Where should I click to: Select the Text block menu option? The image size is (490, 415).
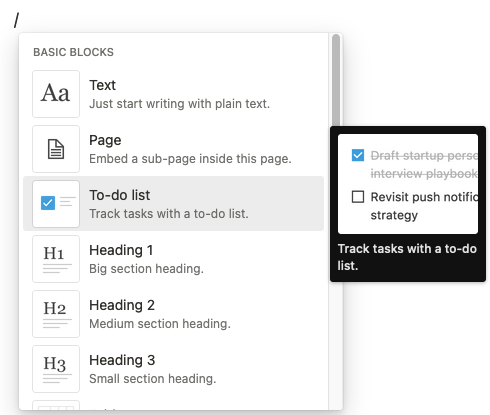[x=173, y=94]
